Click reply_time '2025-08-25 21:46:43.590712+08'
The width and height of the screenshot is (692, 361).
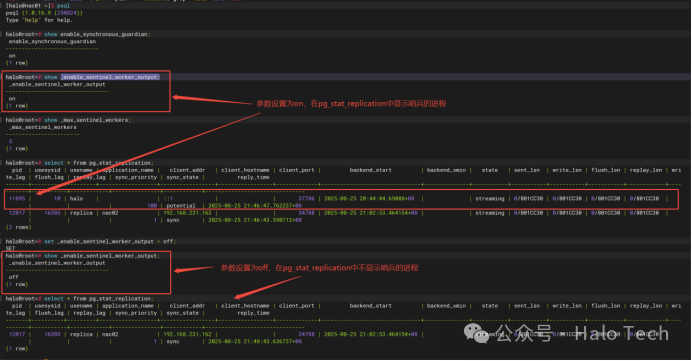255,220
